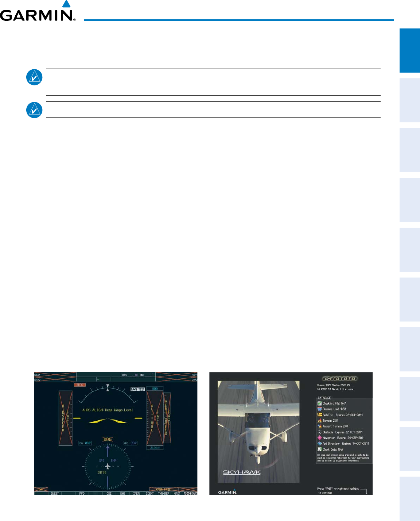Click the HDG 068° heading box
The height and width of the screenshot is (521, 420).
click(x=85, y=443)
